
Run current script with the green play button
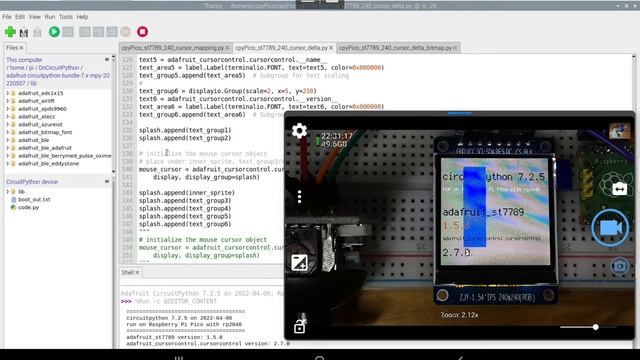54,32
